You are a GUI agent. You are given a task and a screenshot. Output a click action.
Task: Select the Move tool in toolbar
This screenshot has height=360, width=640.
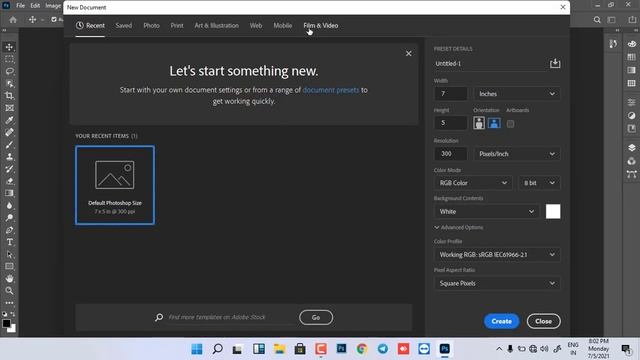[9, 47]
